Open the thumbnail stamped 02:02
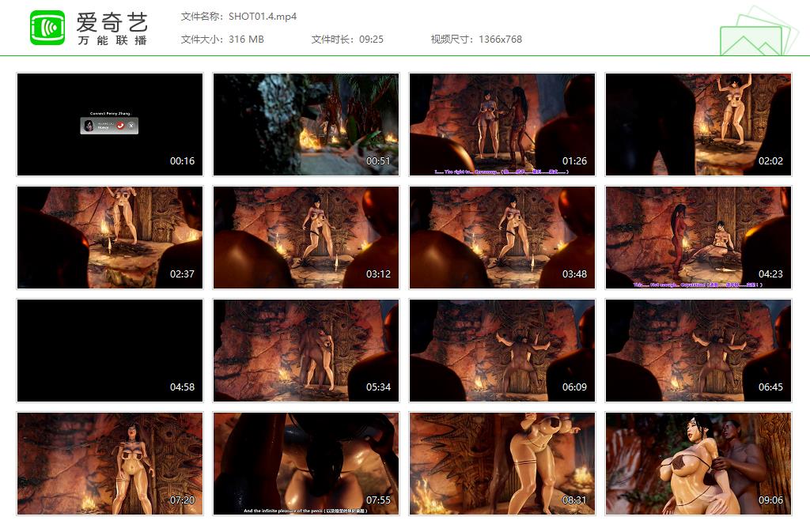The image size is (810, 532). tap(698, 124)
